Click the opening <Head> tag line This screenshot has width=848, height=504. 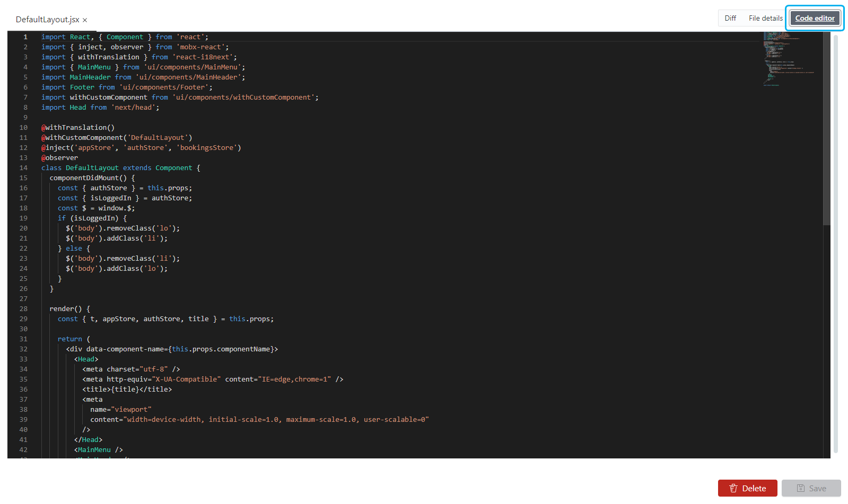tap(86, 359)
